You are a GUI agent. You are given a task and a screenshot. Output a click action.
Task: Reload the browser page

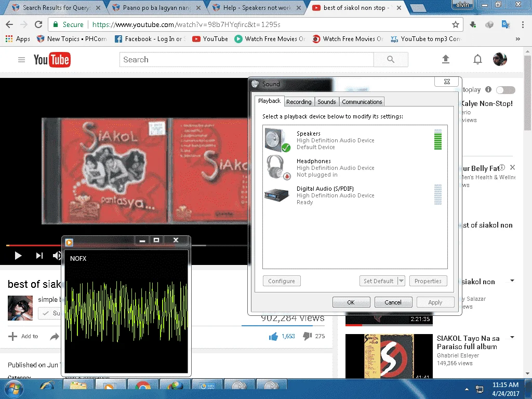point(38,24)
